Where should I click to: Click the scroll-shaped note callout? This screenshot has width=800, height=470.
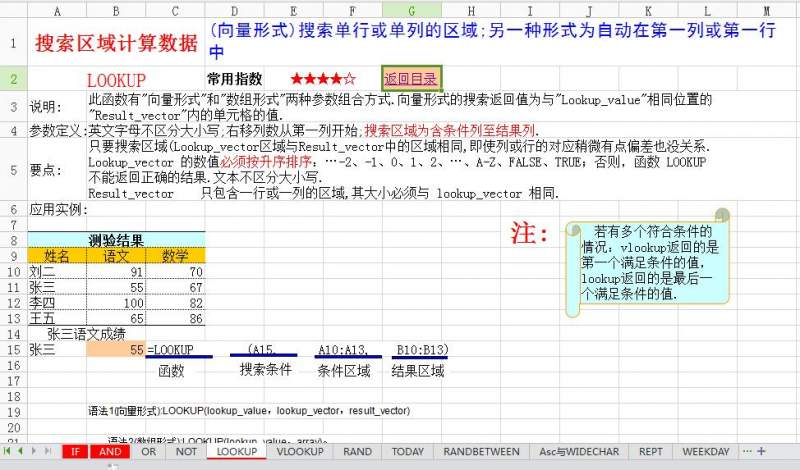click(647, 263)
